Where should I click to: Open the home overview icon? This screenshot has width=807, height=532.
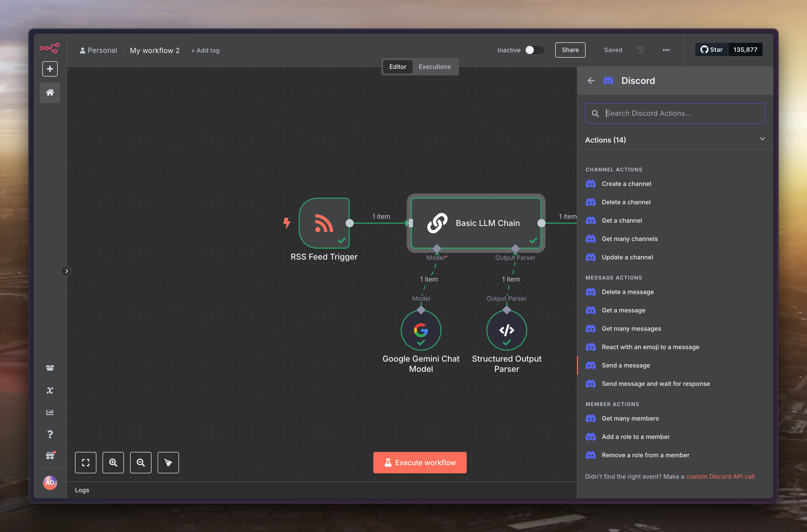coord(50,92)
